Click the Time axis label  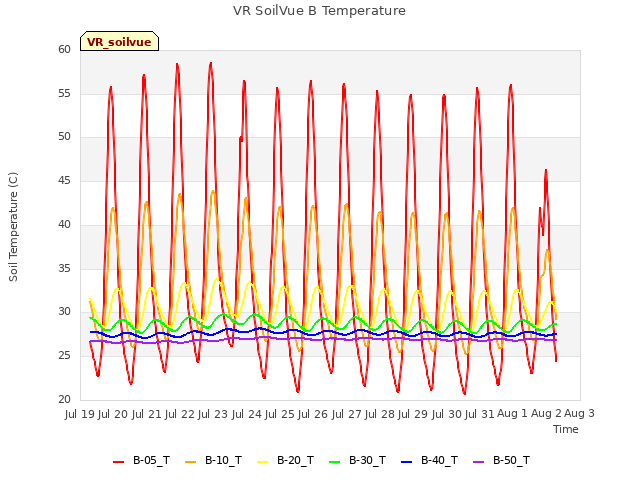coord(566,429)
